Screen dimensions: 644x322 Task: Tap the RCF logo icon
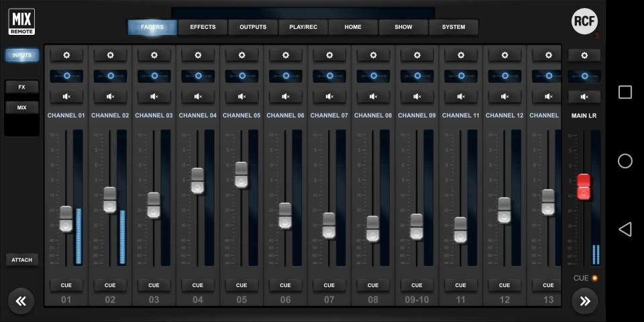click(584, 21)
